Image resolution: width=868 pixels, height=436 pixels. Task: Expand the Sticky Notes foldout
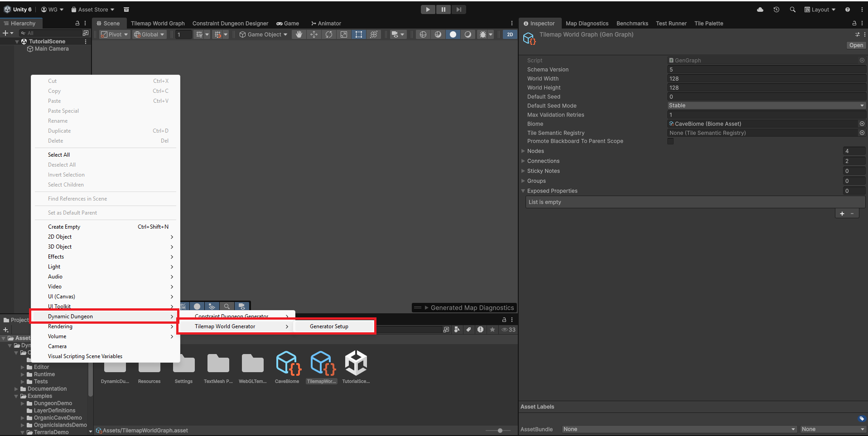(523, 171)
